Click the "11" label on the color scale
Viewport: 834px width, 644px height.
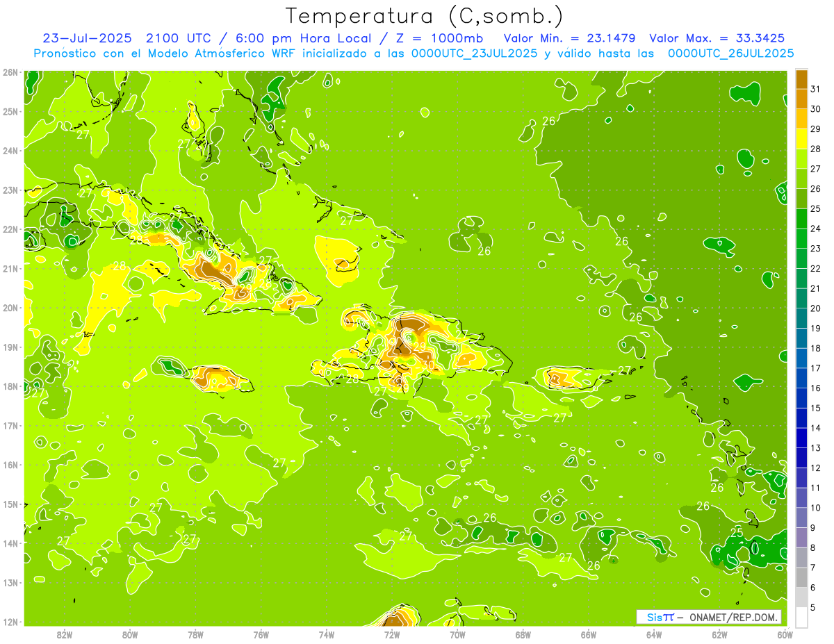click(815, 488)
